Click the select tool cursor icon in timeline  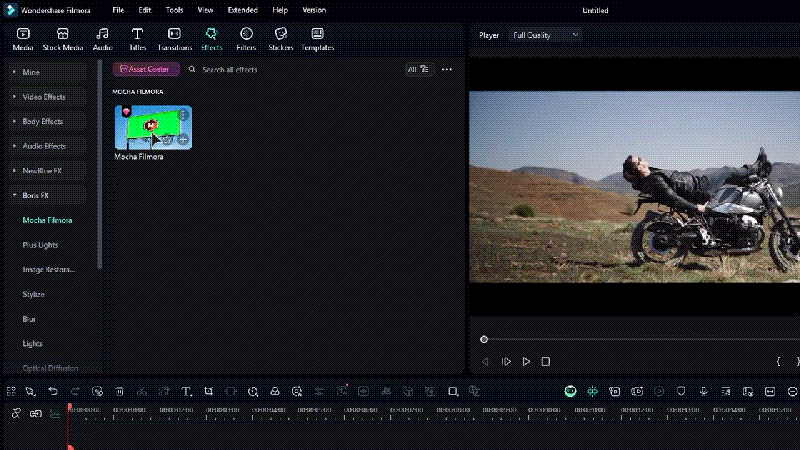coord(30,391)
